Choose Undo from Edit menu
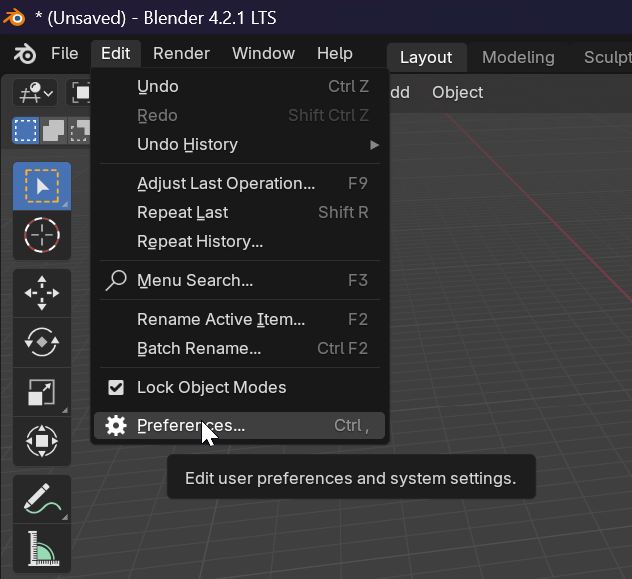 click(239, 87)
